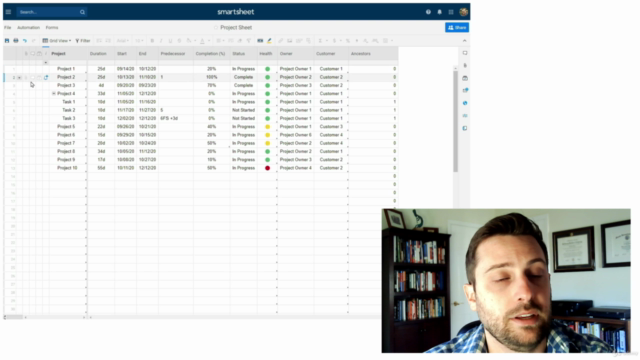Open the publish globe icon in right sidebar
The image size is (640, 360).
click(465, 103)
